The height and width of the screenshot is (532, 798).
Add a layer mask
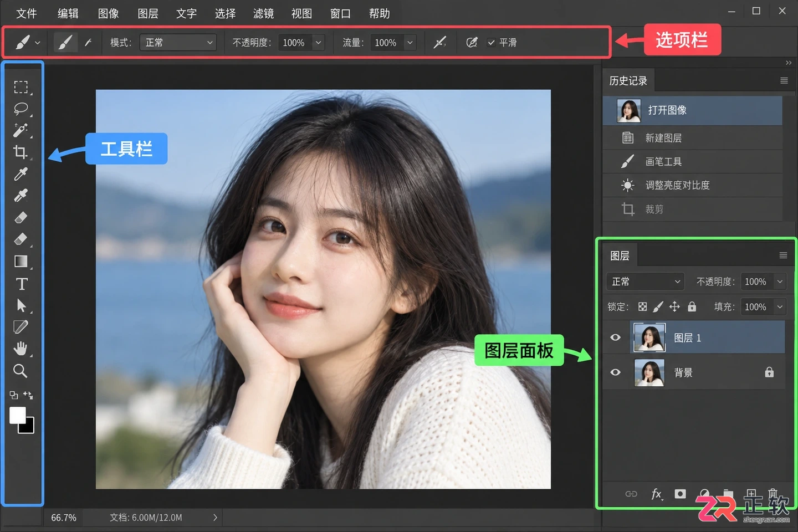pos(680,494)
